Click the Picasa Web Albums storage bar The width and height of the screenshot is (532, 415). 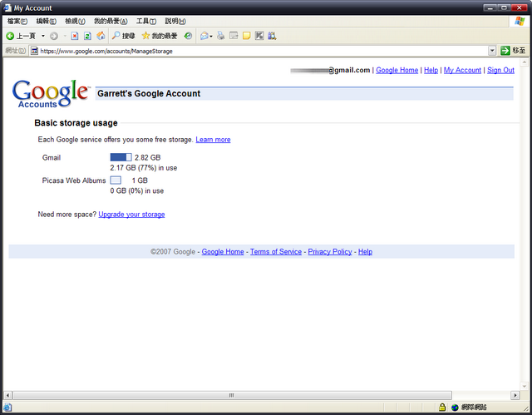116,180
